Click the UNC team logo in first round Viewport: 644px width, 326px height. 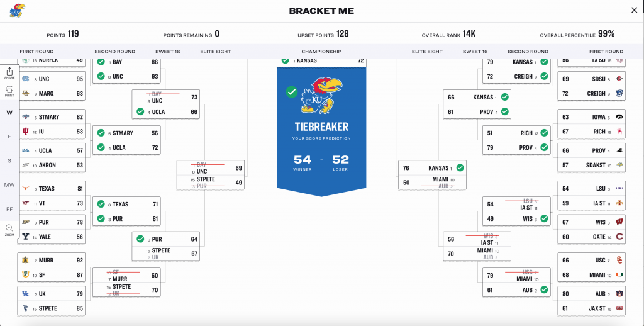pos(26,79)
